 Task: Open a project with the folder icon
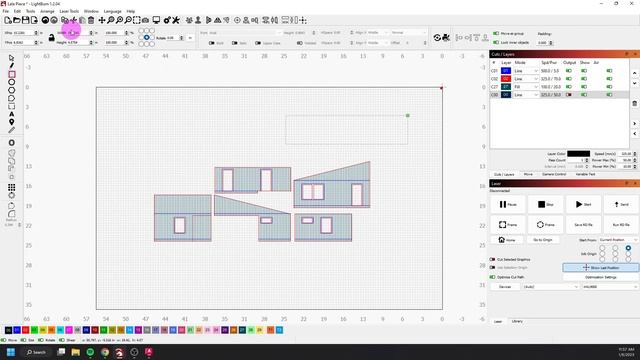pos(17,20)
